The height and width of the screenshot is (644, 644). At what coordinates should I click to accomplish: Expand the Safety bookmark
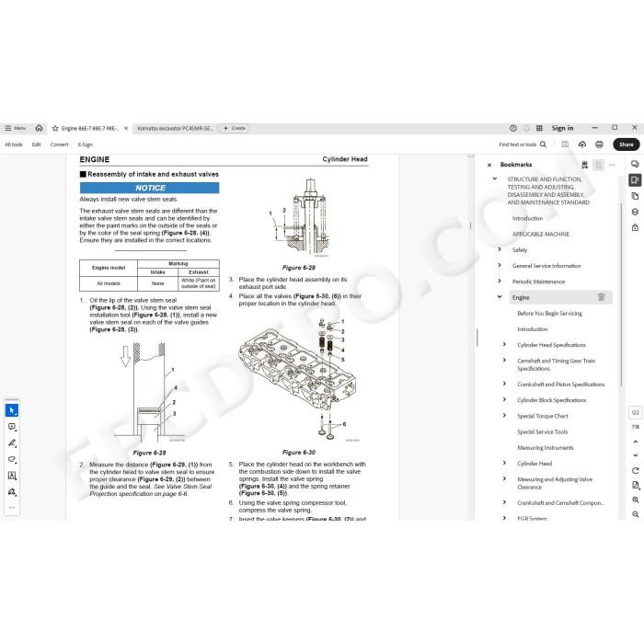[x=500, y=249]
